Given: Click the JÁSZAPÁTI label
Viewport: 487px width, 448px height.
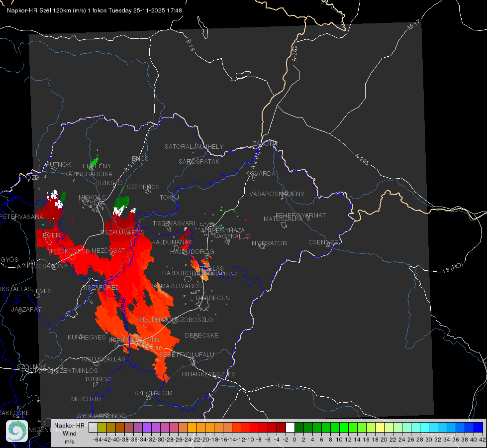Looking at the screenshot, I should click(27, 309).
